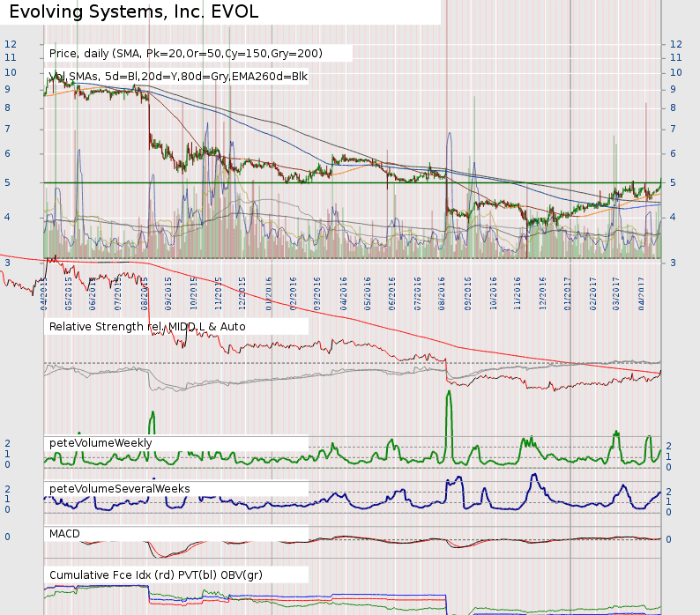
Task: Click the '5' value on the left price axis
Action: coord(8,182)
